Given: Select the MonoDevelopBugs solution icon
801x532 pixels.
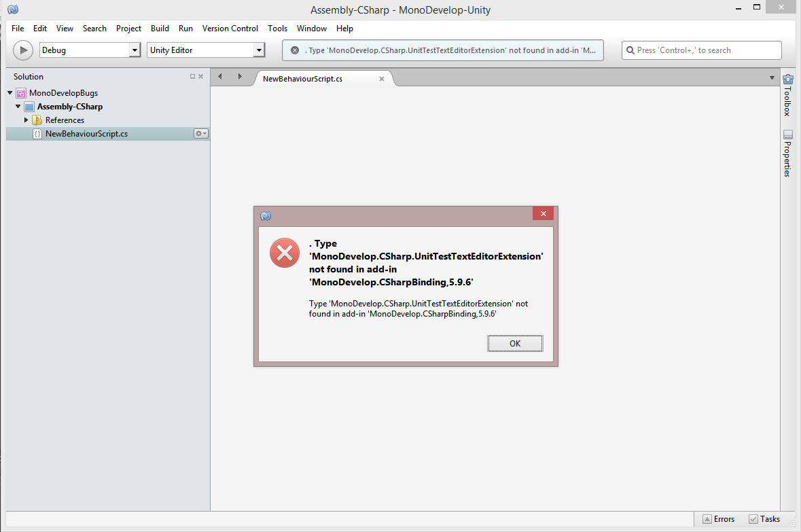Looking at the screenshot, I should pos(21,93).
